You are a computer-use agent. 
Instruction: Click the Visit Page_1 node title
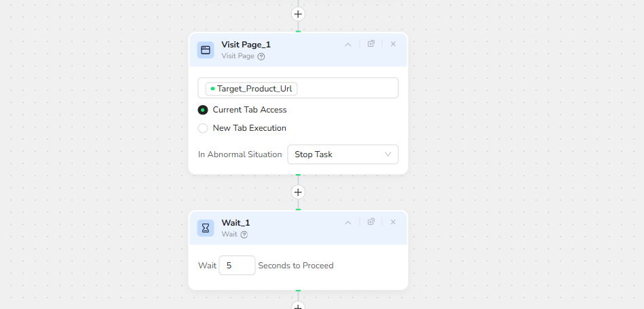(x=246, y=45)
